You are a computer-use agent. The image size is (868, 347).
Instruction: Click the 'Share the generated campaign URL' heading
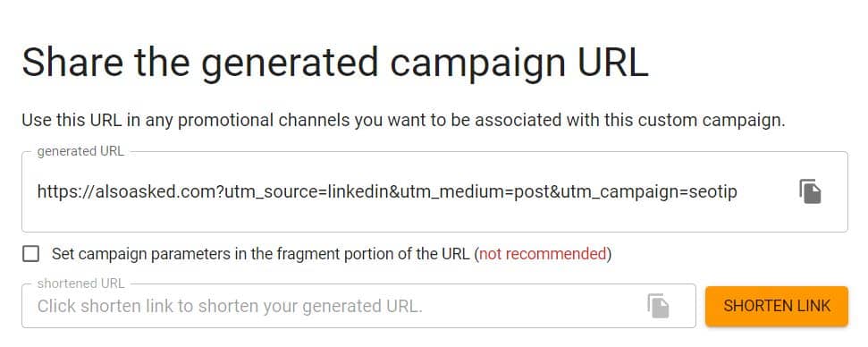coord(335,62)
